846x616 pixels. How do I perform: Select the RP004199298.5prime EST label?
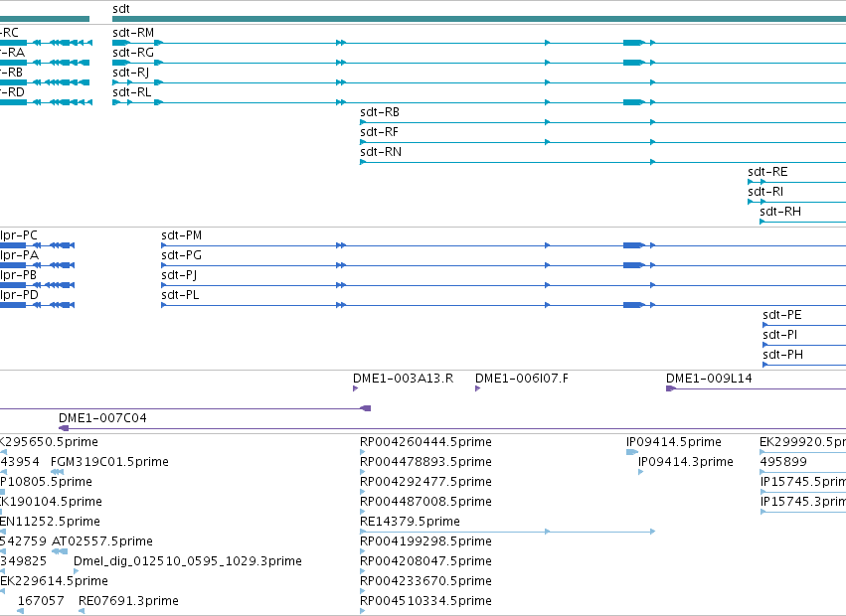point(425,541)
